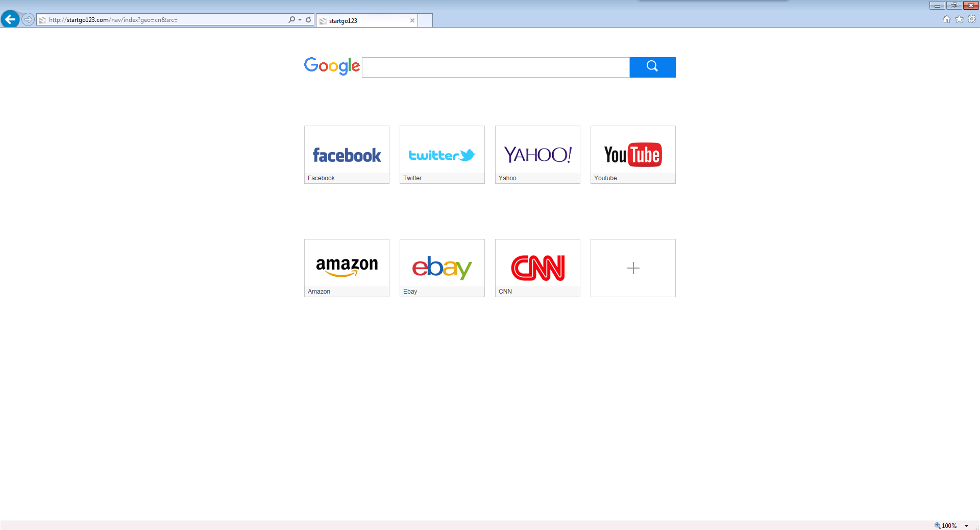Open a new tab button
This screenshot has width=980, height=530.
pyautogui.click(x=425, y=20)
